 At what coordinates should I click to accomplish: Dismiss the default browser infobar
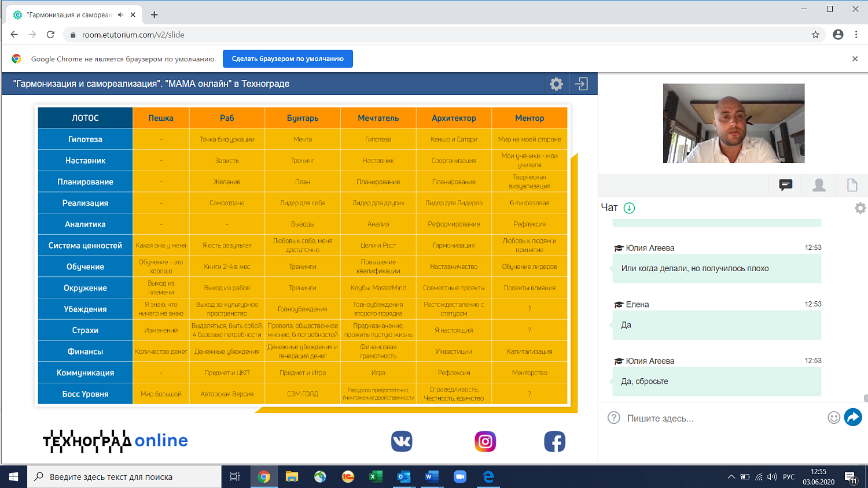(x=855, y=59)
